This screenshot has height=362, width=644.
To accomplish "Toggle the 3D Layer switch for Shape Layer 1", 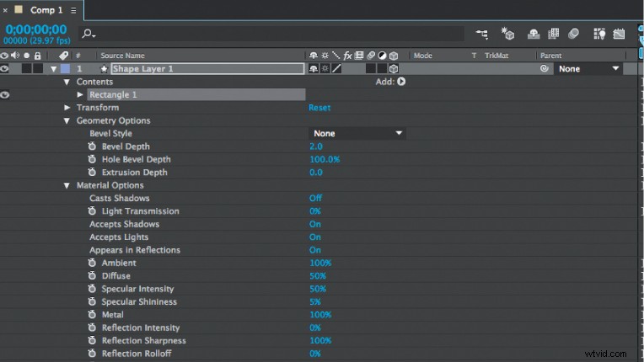I will [394, 69].
